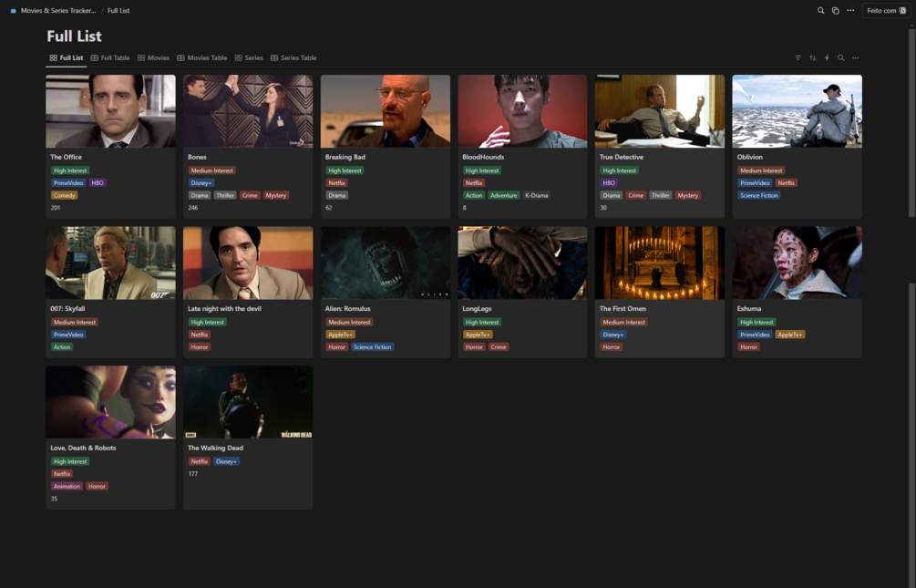Open the three-dot page menu in top bar

click(x=850, y=11)
